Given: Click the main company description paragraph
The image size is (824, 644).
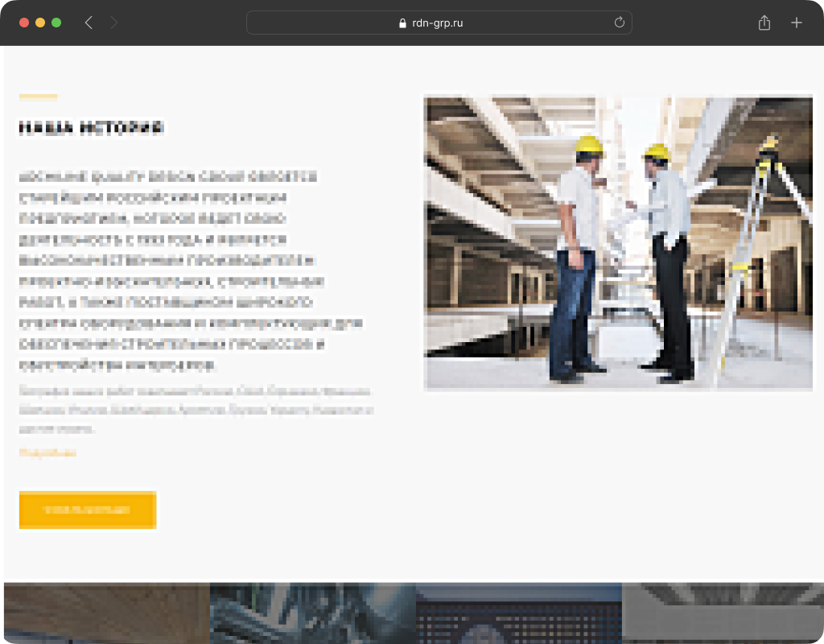Looking at the screenshot, I should tap(190, 270).
